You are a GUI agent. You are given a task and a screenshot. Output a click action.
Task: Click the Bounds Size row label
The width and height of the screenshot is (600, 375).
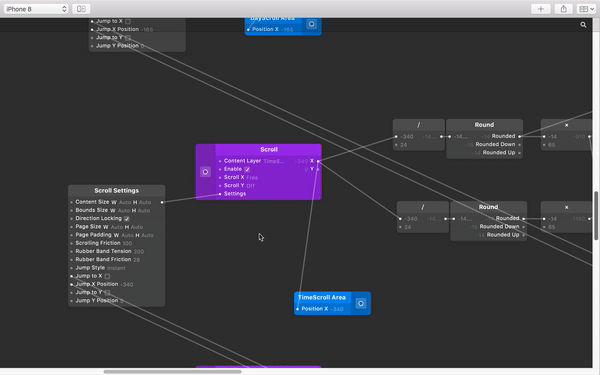(x=92, y=210)
